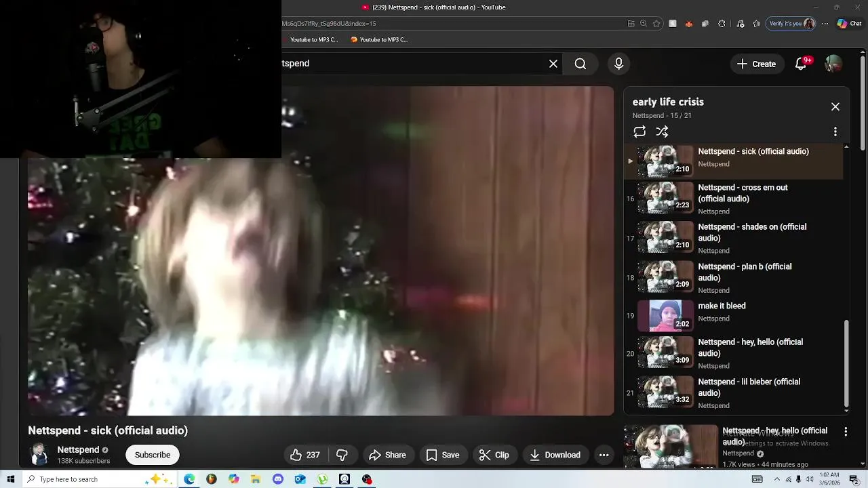Open browser favorites list icon
Viewport: 868px width, 488px height.
click(x=757, y=23)
